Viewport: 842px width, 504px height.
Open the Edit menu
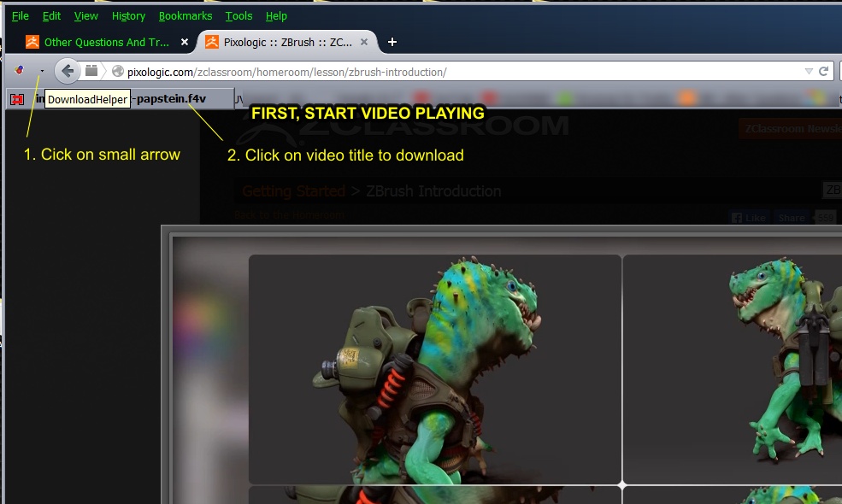coord(51,16)
